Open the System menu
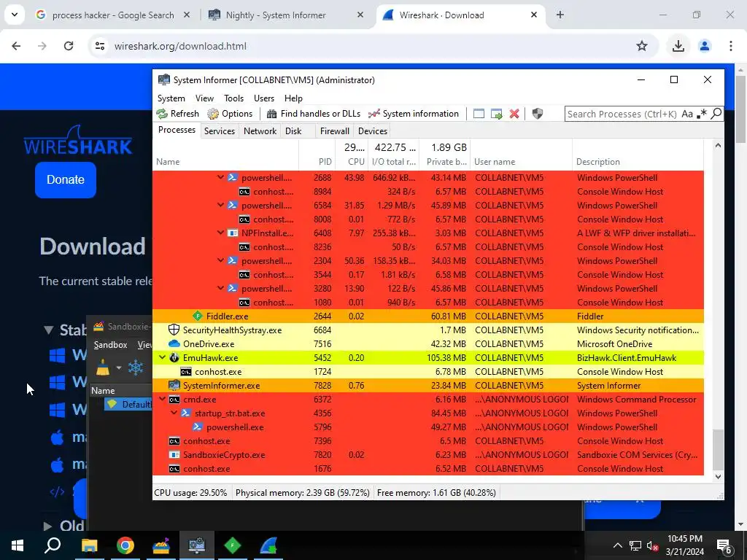This screenshot has height=560, width=747. pos(171,98)
